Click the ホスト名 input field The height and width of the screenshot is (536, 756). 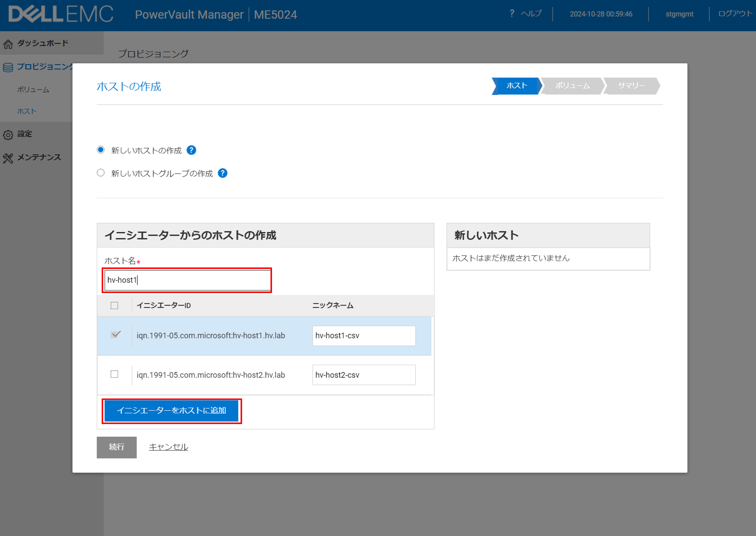coord(187,280)
